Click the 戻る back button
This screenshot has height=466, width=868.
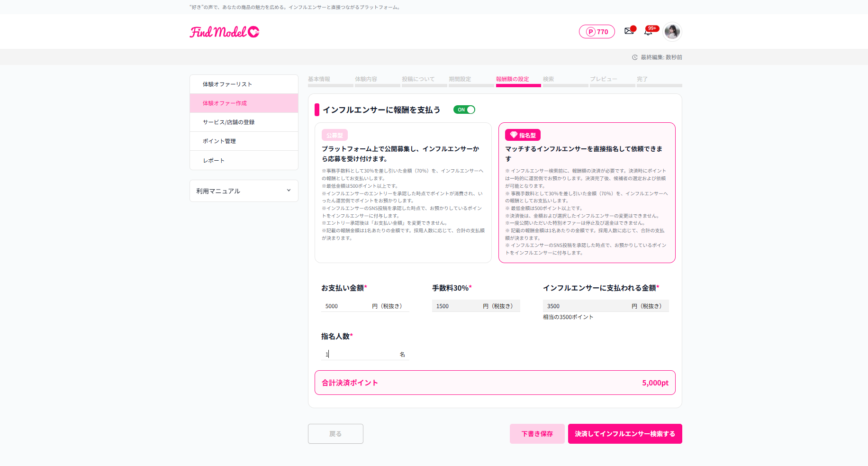[x=335, y=434]
